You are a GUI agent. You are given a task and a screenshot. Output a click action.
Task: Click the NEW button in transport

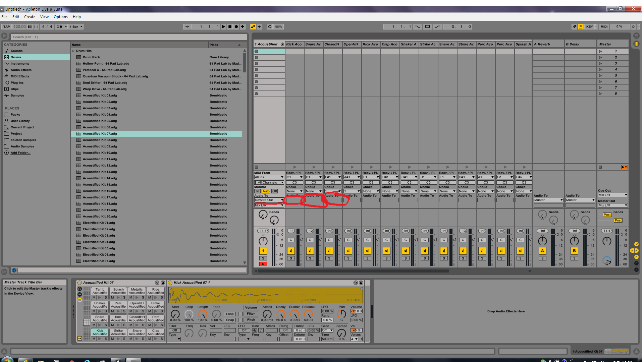[x=278, y=26]
